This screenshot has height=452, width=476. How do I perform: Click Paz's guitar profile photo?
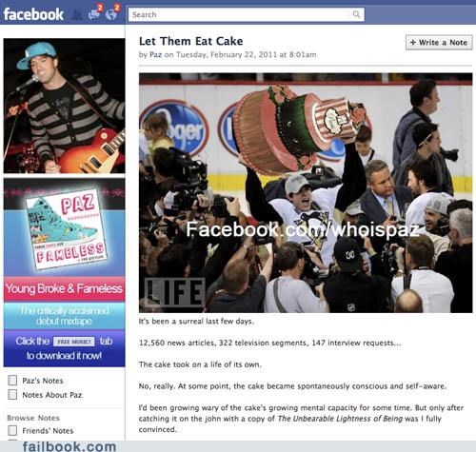(64, 106)
